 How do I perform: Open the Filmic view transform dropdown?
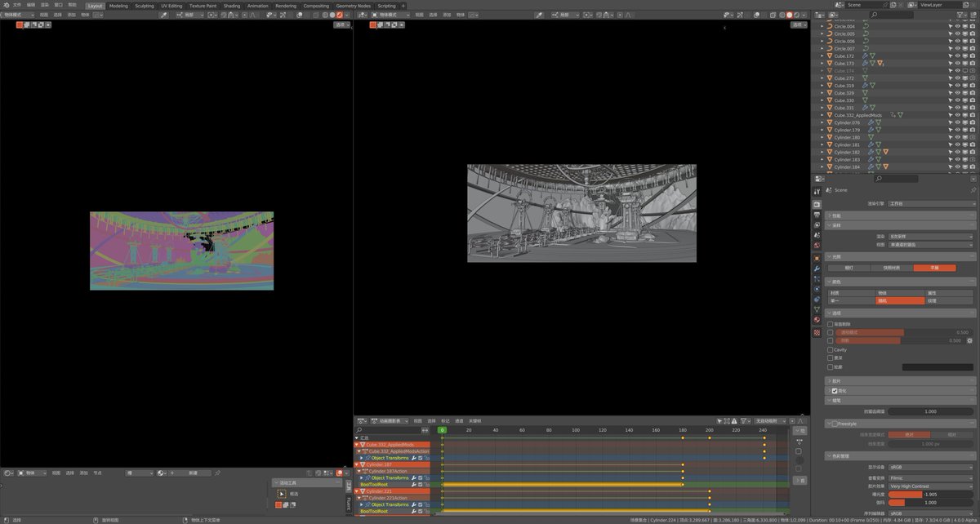click(930, 477)
